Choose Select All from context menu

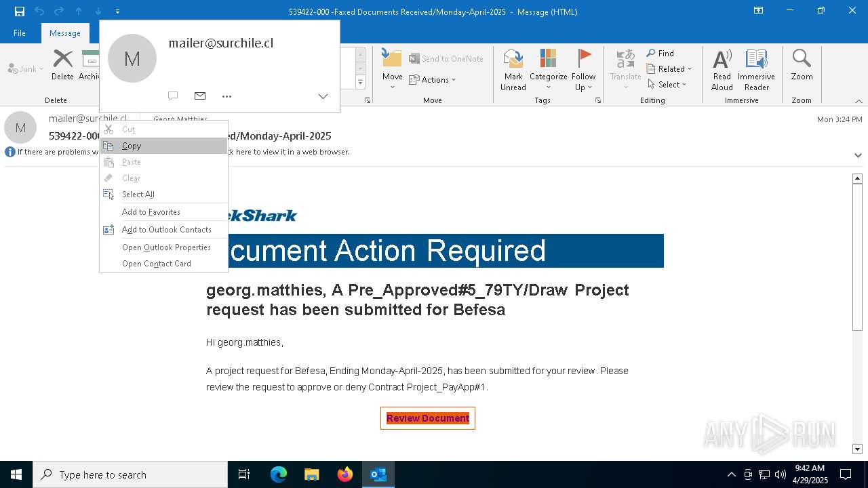(163, 195)
